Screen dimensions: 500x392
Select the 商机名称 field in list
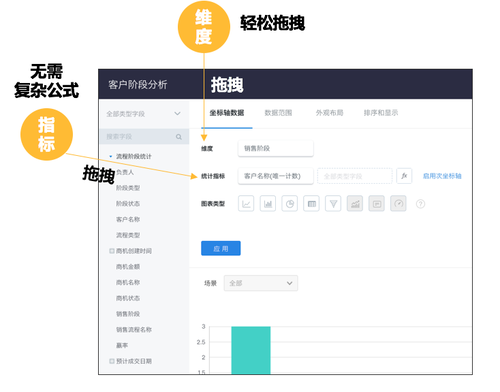pos(128,282)
